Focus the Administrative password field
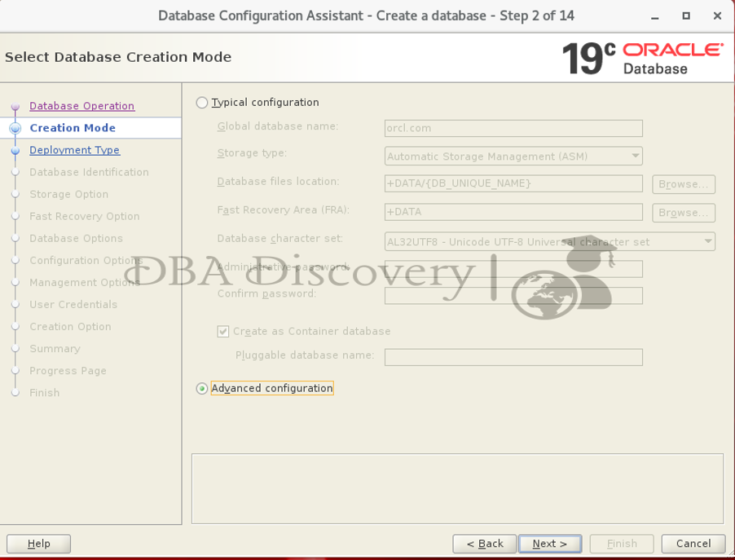This screenshot has width=735, height=560. coord(513,269)
